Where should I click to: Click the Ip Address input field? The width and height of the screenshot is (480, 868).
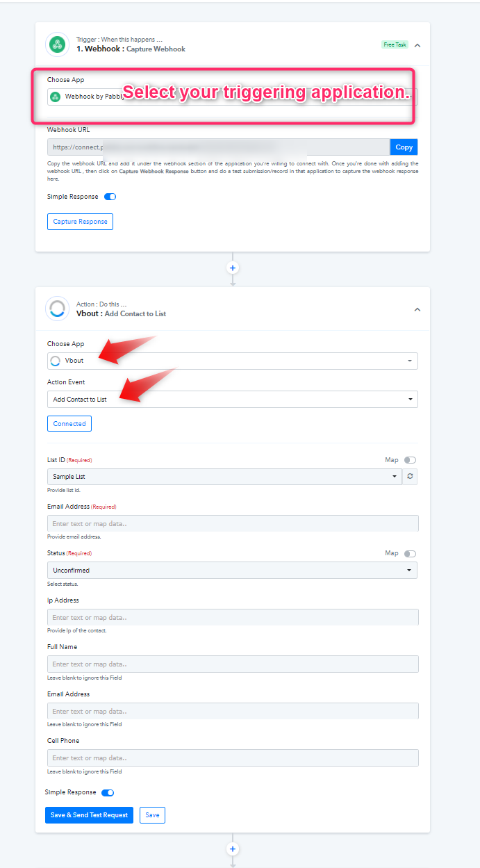coord(233,617)
